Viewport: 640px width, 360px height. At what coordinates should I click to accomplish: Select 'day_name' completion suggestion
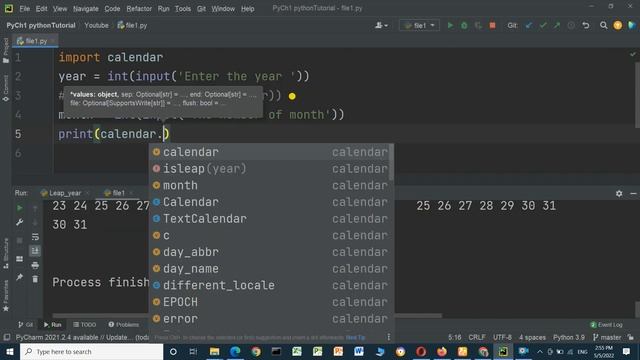click(x=269, y=269)
